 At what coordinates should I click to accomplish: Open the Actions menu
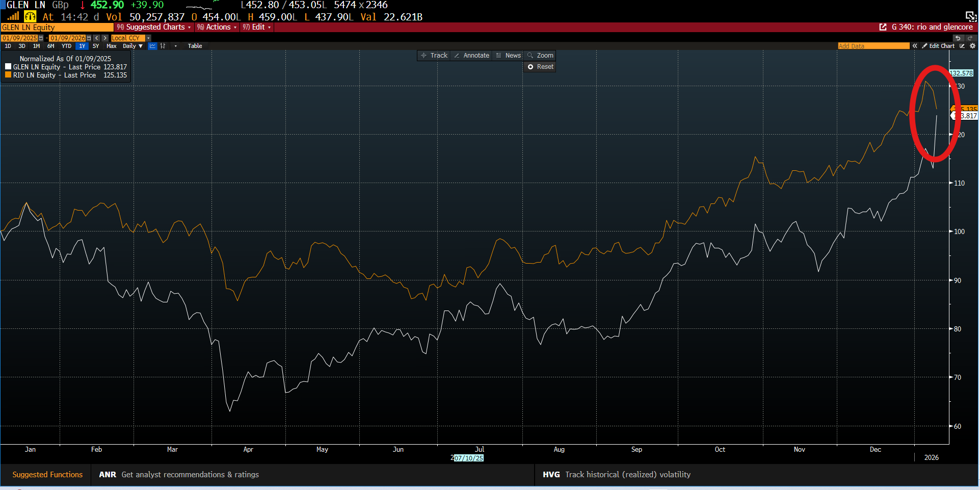217,27
